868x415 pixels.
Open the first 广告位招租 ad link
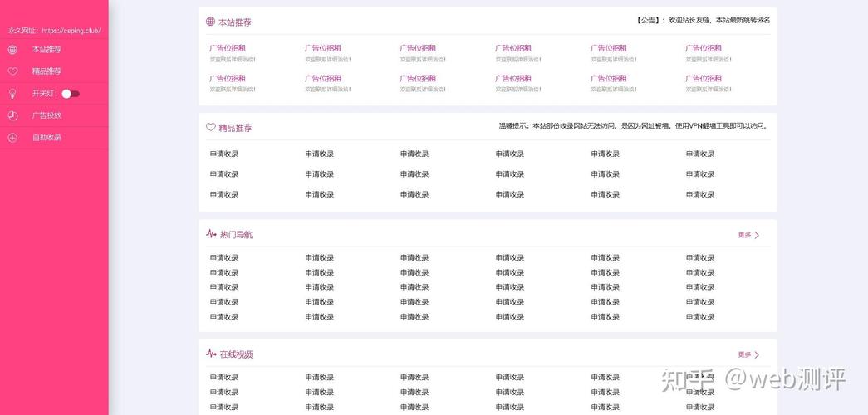tap(228, 48)
